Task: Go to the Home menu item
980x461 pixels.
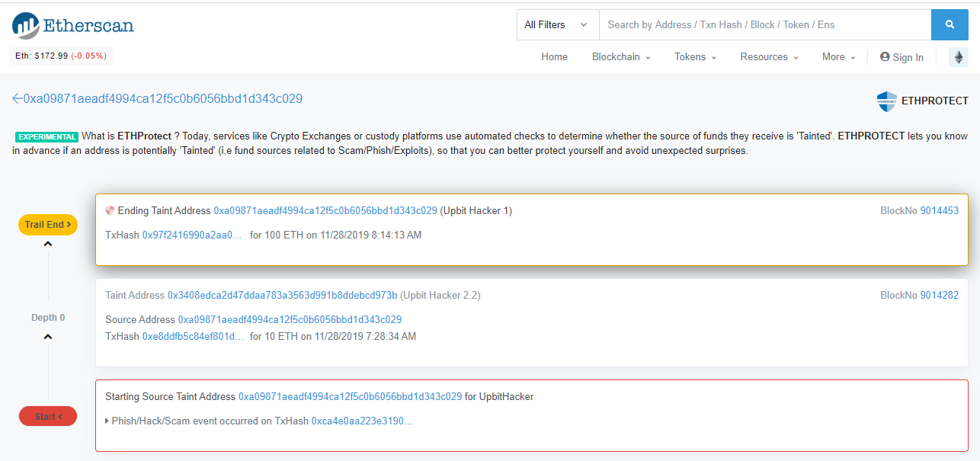Action: coord(555,57)
